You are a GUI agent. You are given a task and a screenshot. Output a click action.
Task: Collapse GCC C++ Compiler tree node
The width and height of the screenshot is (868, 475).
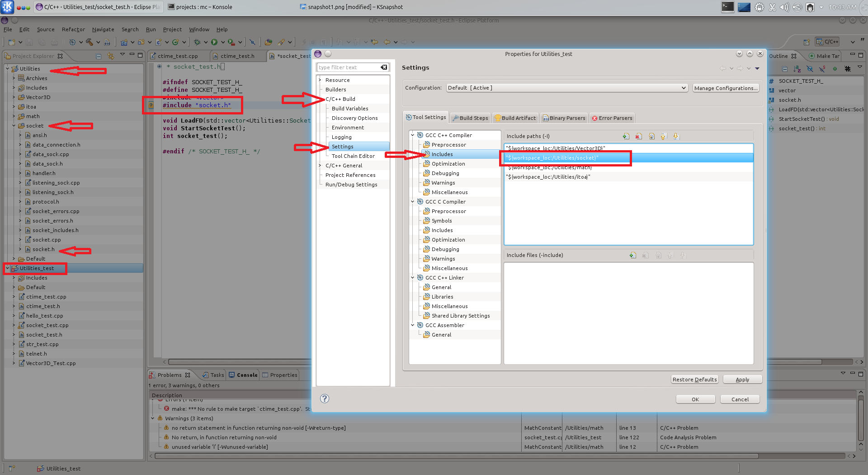coord(412,135)
